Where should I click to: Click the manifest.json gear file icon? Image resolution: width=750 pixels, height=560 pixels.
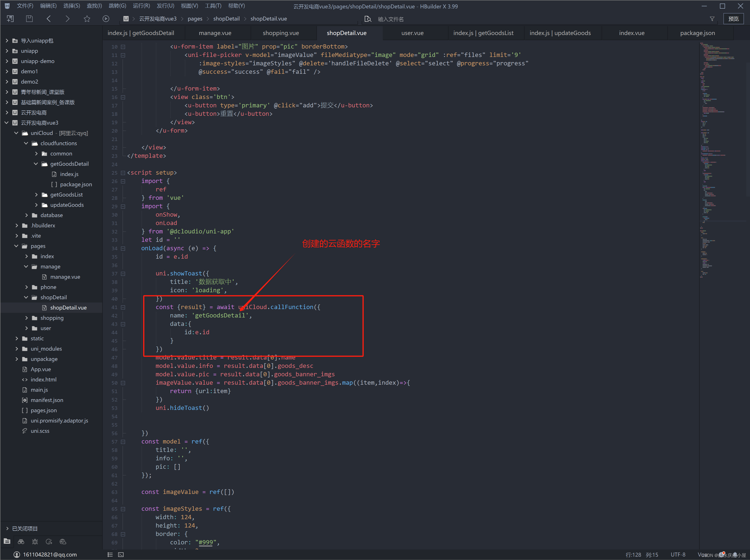25,400
